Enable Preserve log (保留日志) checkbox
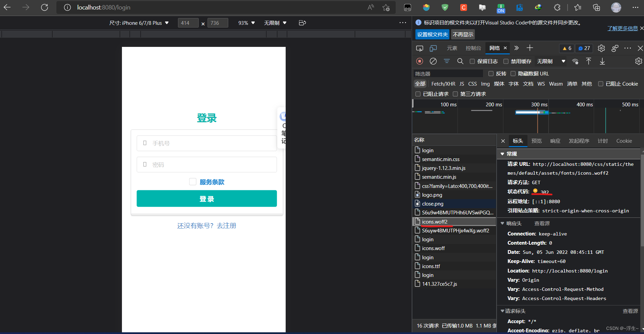The image size is (644, 334). pyautogui.click(x=472, y=61)
